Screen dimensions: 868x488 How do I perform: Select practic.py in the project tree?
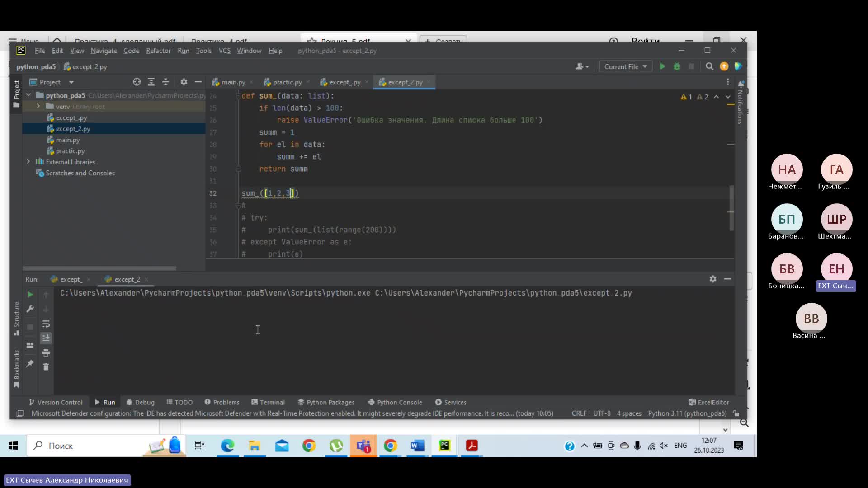70,151
